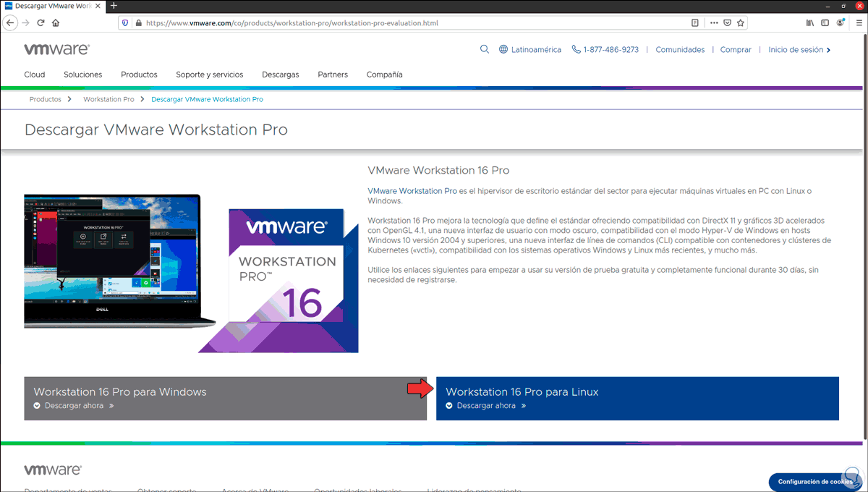Open the Firefox account icon
The width and height of the screenshot is (868, 492).
click(x=841, y=22)
